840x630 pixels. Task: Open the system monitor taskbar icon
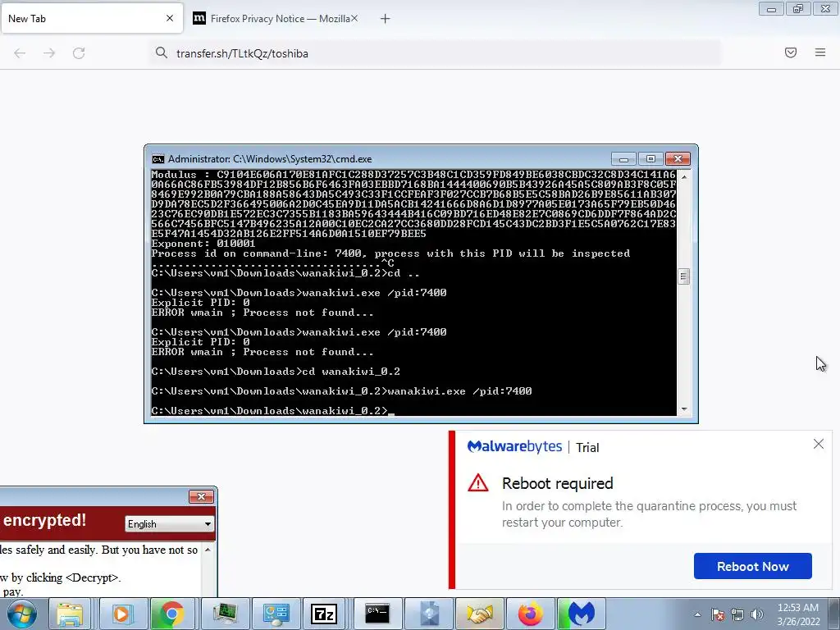225,614
